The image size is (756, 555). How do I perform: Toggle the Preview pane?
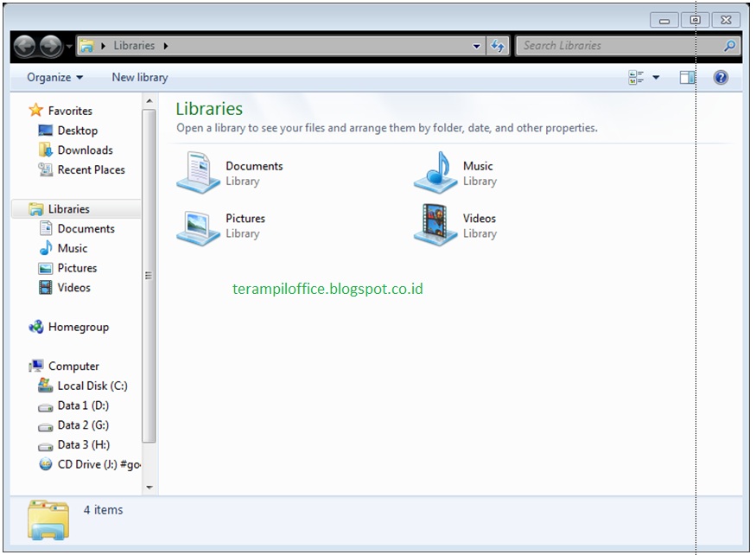(x=688, y=77)
